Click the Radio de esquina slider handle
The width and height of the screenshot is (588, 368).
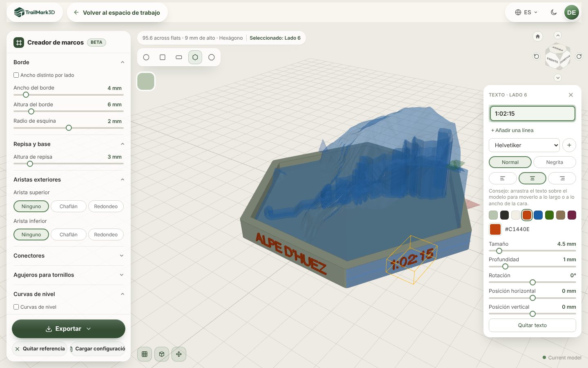click(x=69, y=128)
